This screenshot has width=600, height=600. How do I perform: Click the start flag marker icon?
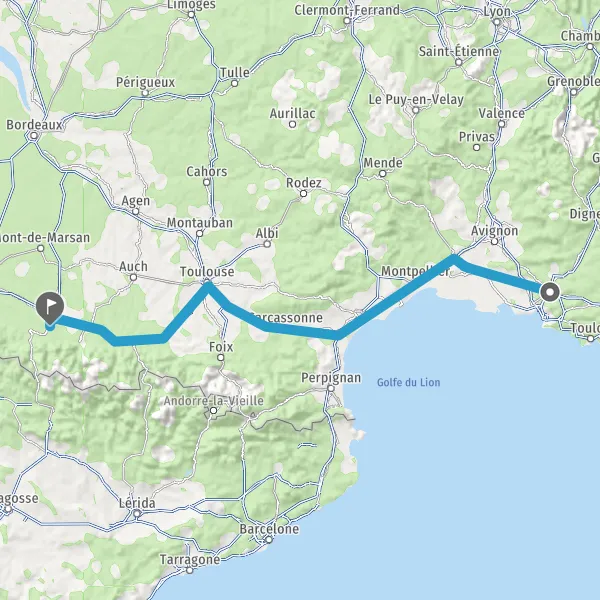pos(50,307)
